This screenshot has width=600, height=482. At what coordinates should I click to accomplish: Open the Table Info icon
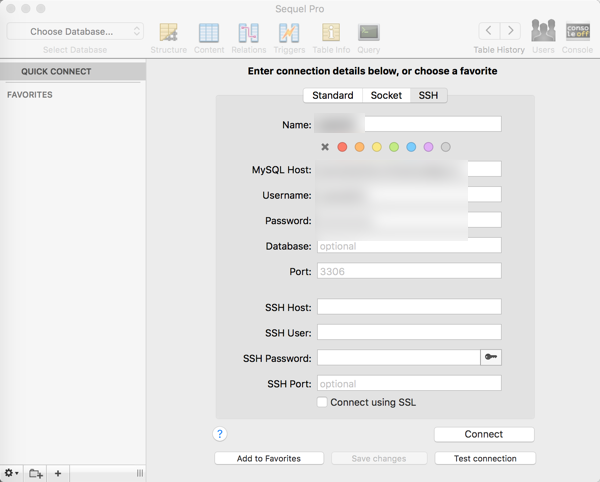(331, 33)
